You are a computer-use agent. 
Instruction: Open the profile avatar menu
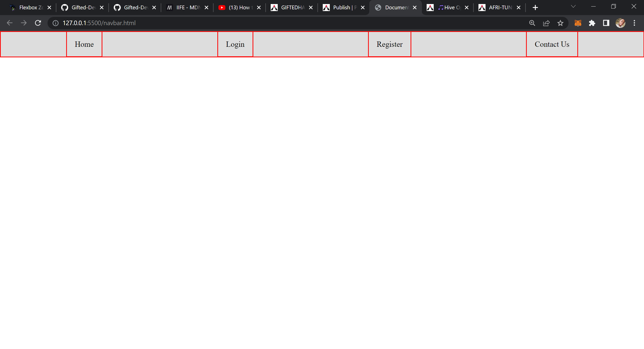tap(620, 23)
